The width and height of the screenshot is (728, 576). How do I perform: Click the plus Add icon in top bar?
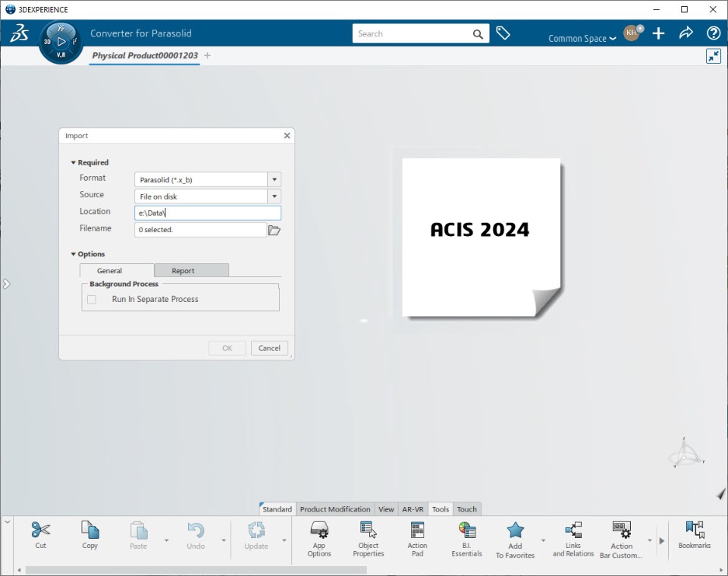tap(658, 33)
